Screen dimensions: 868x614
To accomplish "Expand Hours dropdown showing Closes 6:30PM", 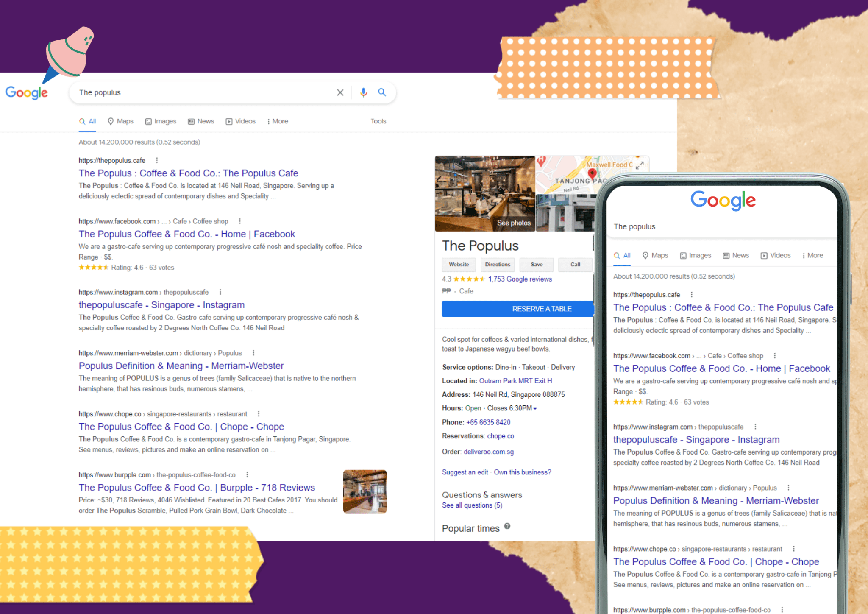I will tap(535, 409).
